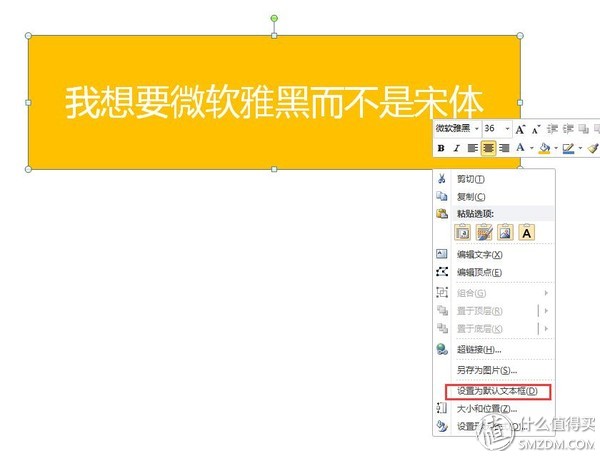Toggle Italic formatting
The height and width of the screenshot is (456, 600).
tap(457, 148)
